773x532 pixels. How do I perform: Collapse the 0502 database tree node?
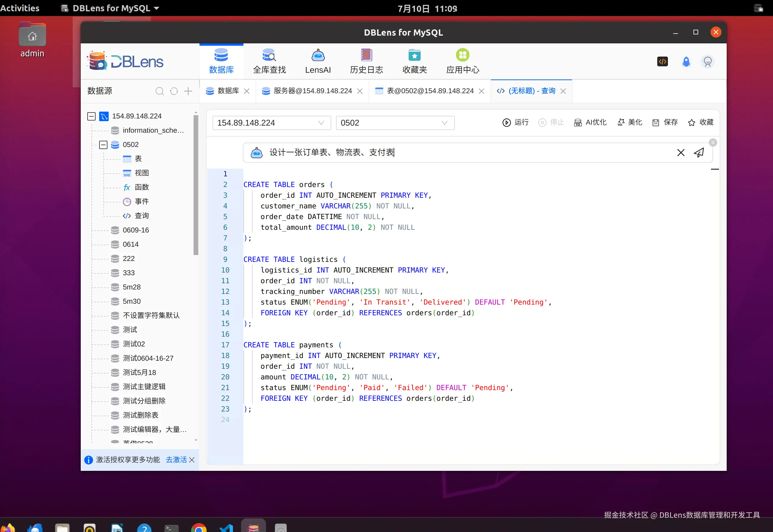[x=103, y=144]
